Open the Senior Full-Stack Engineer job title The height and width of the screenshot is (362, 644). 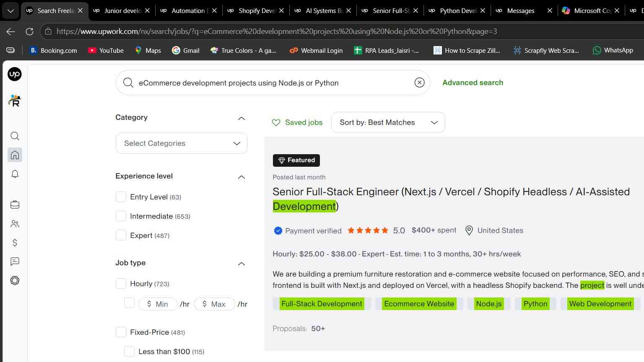click(x=451, y=199)
